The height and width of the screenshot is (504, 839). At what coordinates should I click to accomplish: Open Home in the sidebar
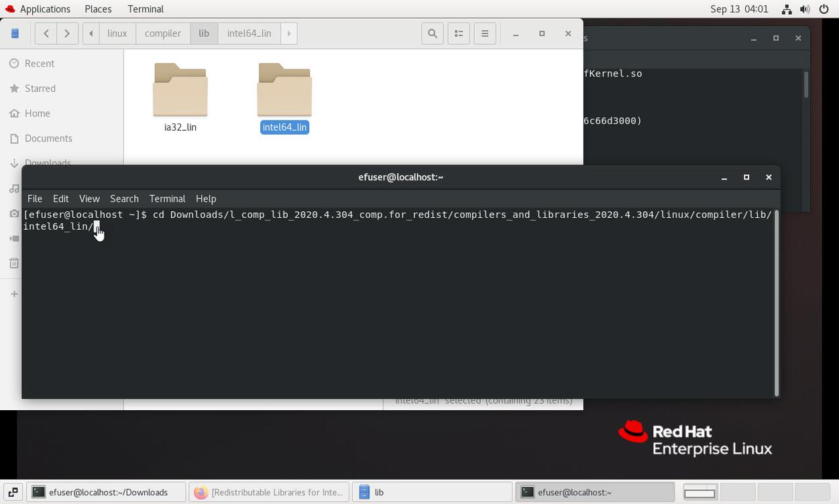[x=38, y=113]
